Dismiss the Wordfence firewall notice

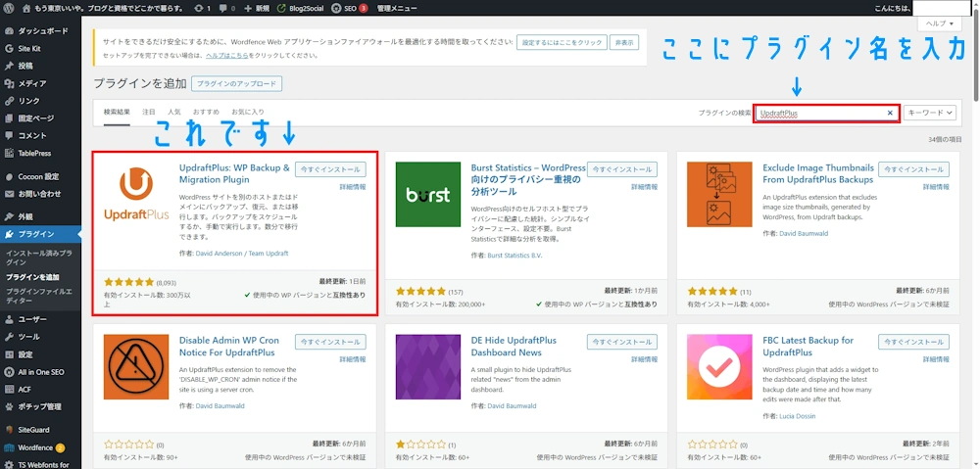click(x=624, y=42)
